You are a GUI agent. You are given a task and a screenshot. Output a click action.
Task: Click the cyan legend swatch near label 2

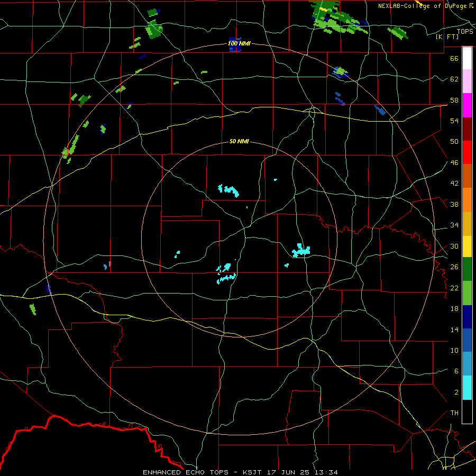click(467, 388)
